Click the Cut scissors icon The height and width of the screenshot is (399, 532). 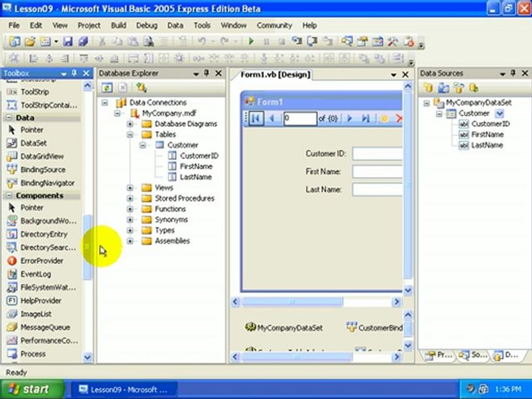101,42
